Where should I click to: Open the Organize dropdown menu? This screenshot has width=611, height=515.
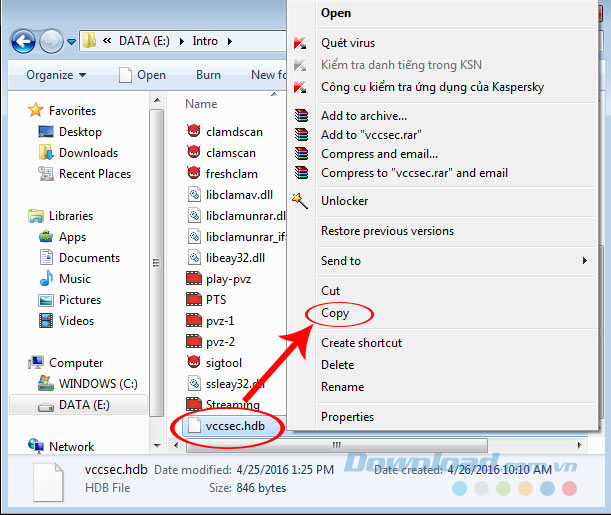click(56, 75)
